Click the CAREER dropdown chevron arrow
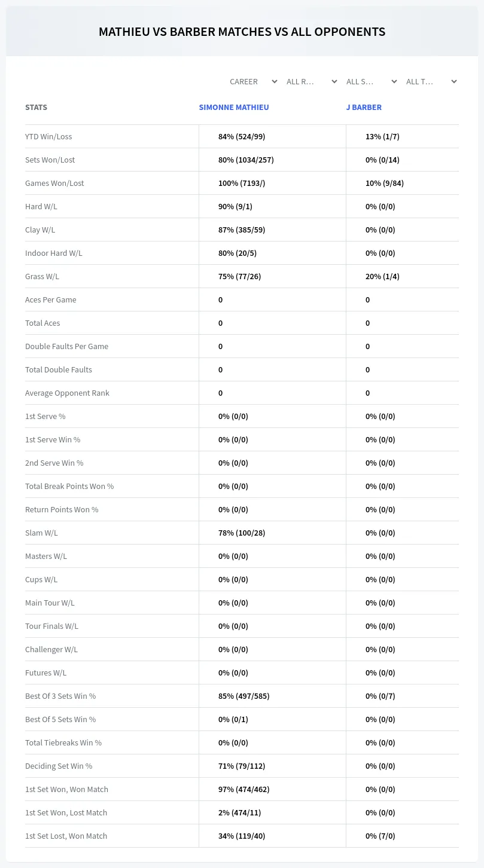 (275, 81)
